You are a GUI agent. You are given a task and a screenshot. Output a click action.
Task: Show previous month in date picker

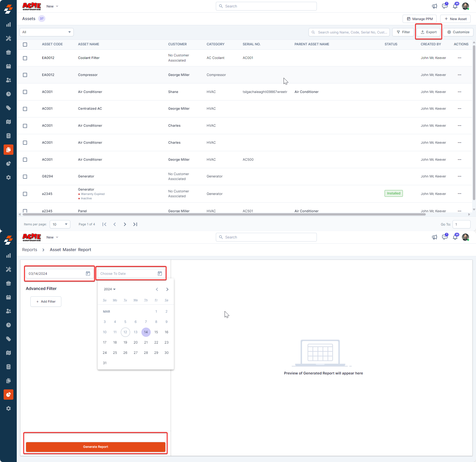coord(157,289)
